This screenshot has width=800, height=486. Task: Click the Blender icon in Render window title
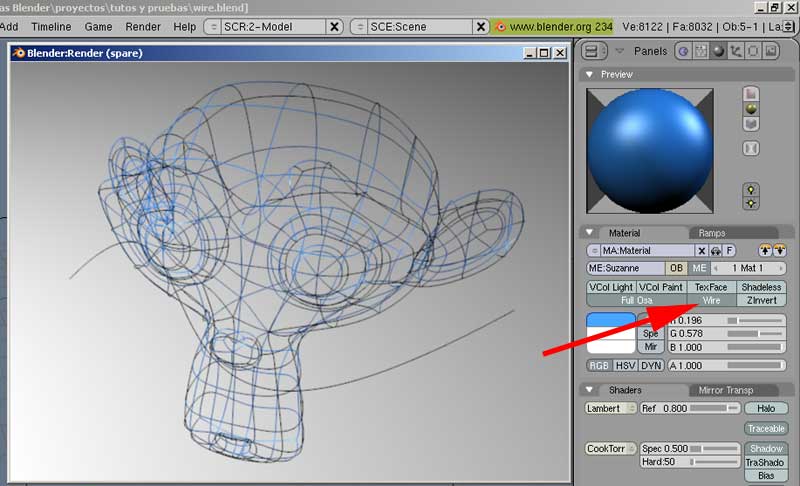19,53
